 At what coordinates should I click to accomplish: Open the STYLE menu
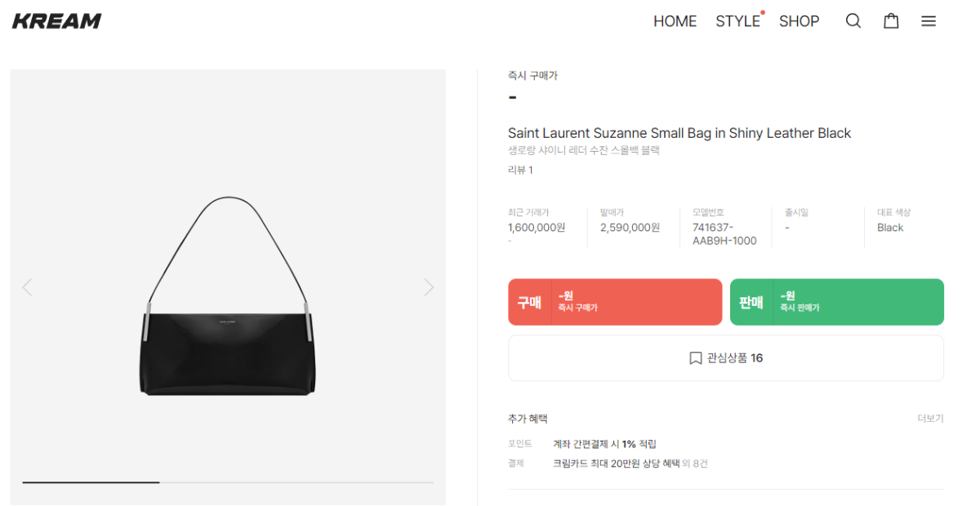pyautogui.click(x=737, y=21)
